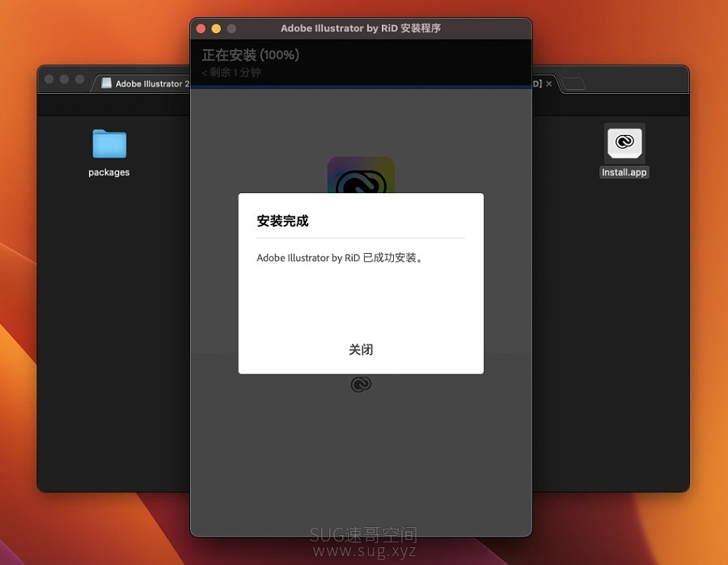The height and width of the screenshot is (565, 728).
Task: Click the 安装完成 dialog heading
Action: pyautogui.click(x=283, y=221)
